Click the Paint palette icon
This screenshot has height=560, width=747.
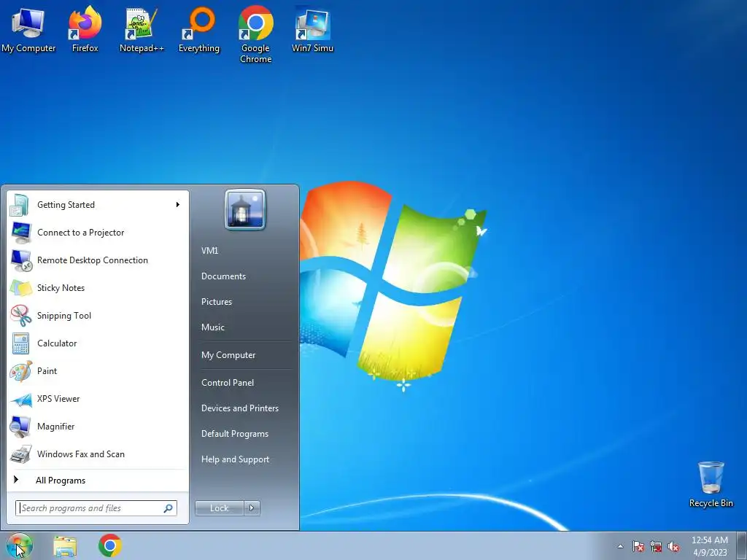click(x=20, y=371)
